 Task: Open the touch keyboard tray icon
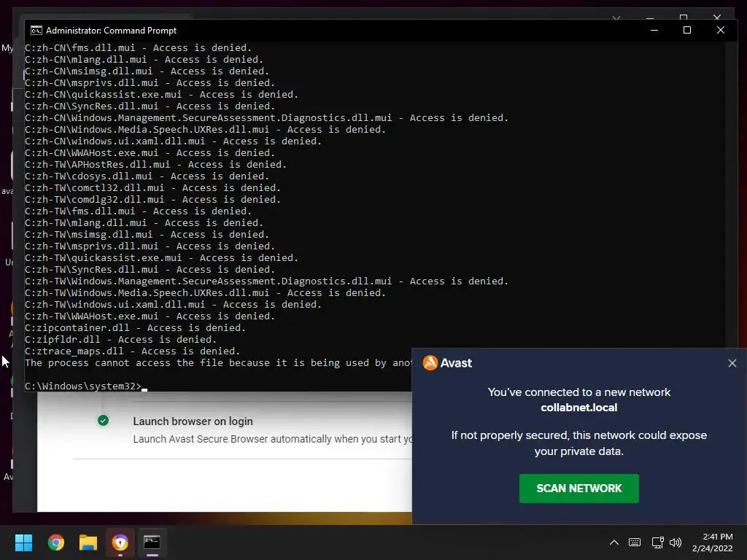point(635,542)
